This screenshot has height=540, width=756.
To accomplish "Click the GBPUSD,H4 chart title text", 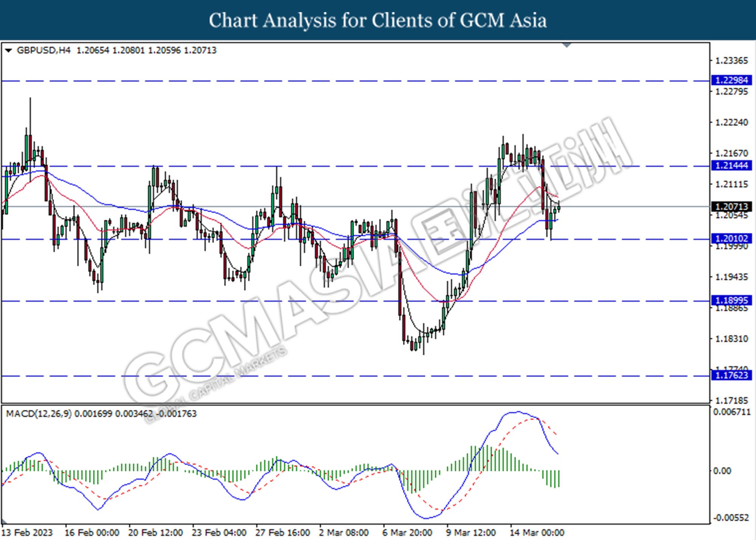I will 43,50.
